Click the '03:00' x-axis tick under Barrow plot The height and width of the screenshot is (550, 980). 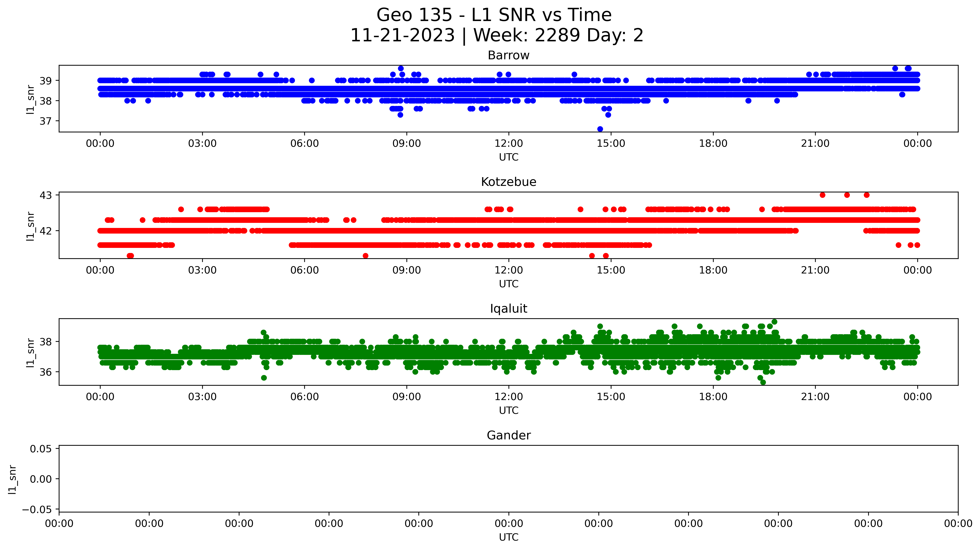pos(202,143)
